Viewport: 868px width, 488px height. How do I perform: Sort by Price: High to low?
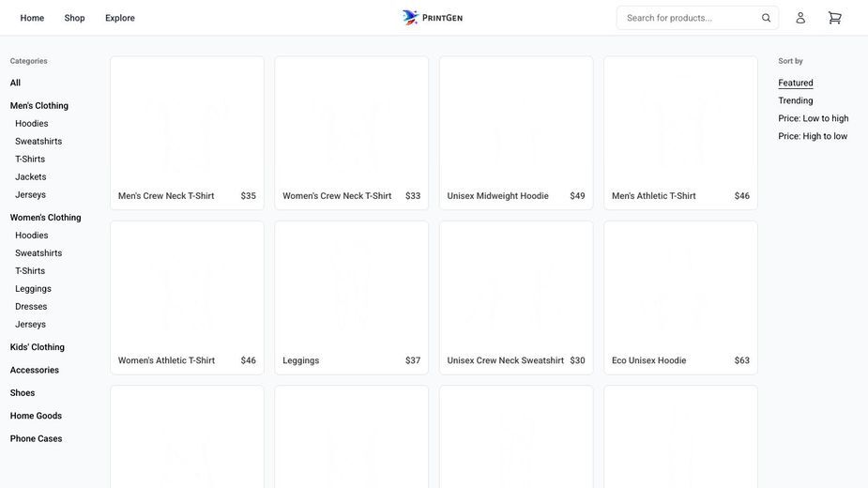813,136
